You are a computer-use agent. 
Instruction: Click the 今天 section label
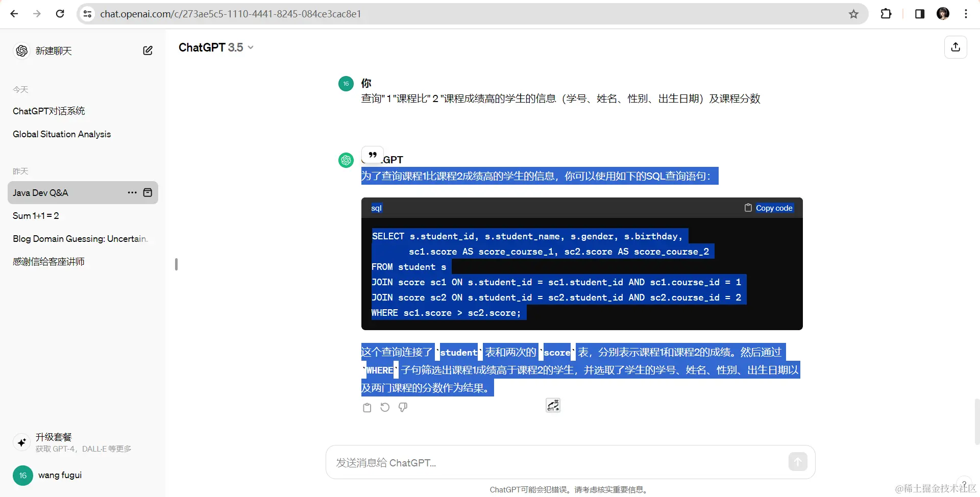20,89
